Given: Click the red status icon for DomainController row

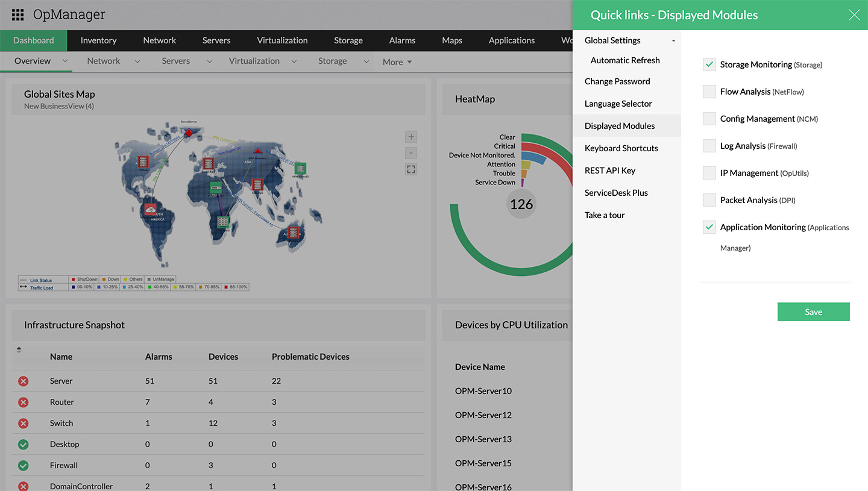Looking at the screenshot, I should (x=23, y=486).
